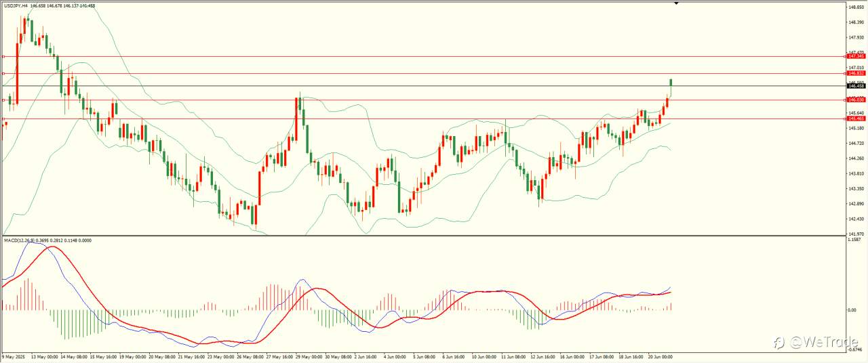The height and width of the screenshot is (363, 868).
Task: Select the red horizontal line at 146.832
Action: point(424,72)
